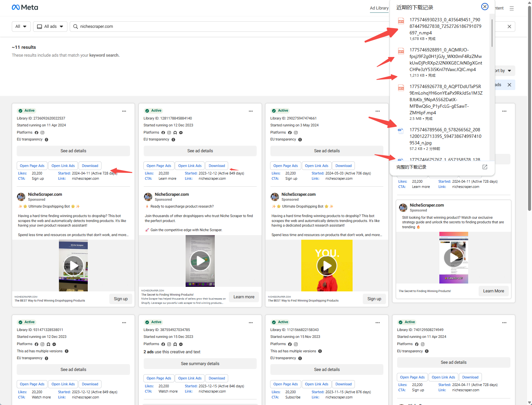
Task: Click Download on ad 1281178845884140
Action: pos(217,166)
